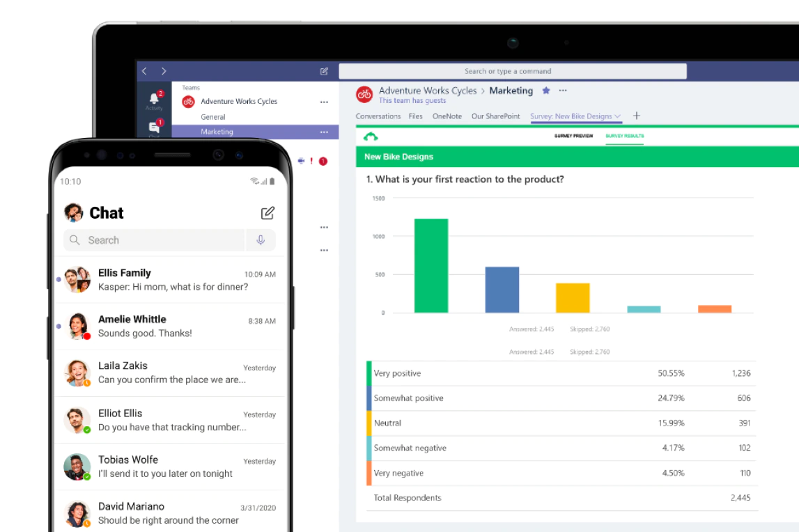Viewport: 799px width, 532px height.
Task: Open the conversation with Tobias Wolfe
Action: tap(171, 467)
